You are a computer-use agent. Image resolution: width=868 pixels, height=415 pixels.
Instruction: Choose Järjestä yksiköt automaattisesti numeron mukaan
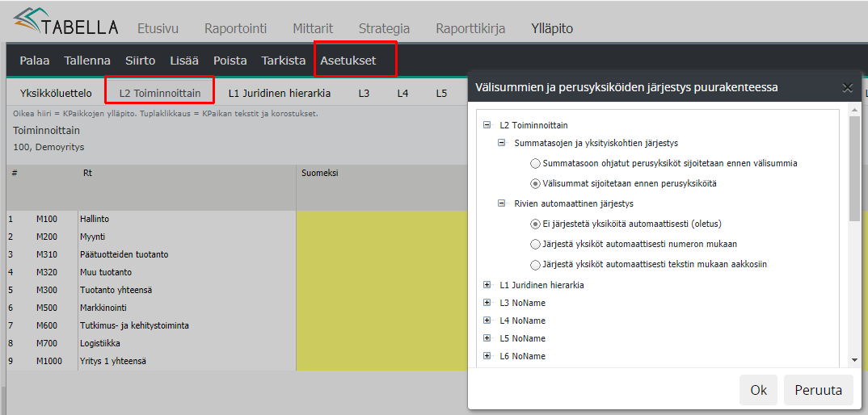tap(534, 244)
